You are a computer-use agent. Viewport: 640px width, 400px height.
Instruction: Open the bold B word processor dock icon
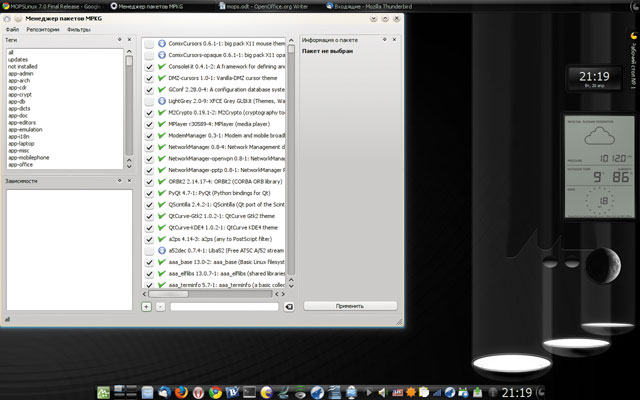pyautogui.click(x=232, y=393)
